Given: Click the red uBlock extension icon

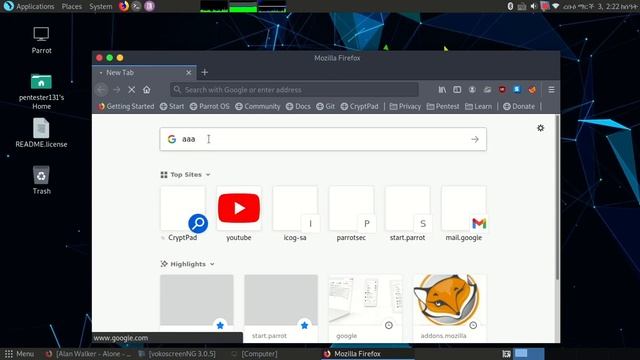Looking at the screenshot, I should (502, 89).
